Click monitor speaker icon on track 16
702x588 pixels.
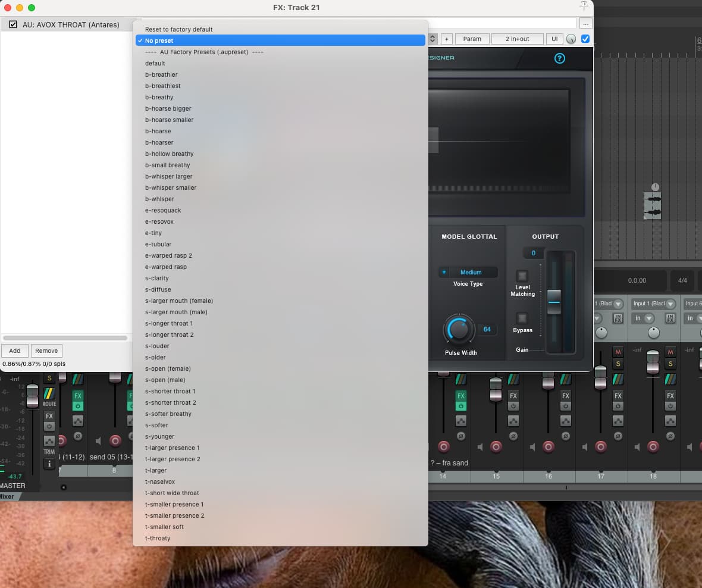click(x=533, y=447)
